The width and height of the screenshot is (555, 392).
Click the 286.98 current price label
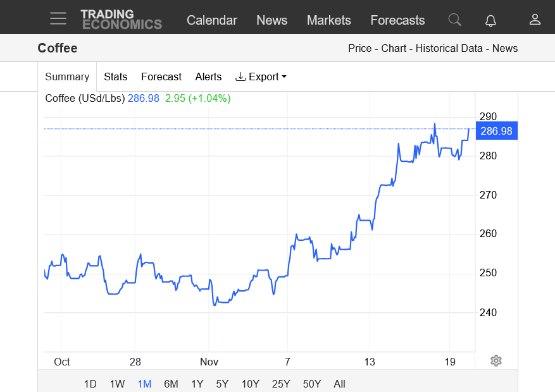point(496,131)
